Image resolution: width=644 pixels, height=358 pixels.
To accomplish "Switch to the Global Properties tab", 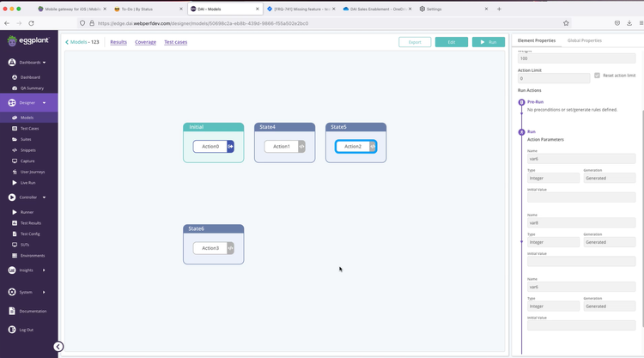I will click(x=584, y=40).
